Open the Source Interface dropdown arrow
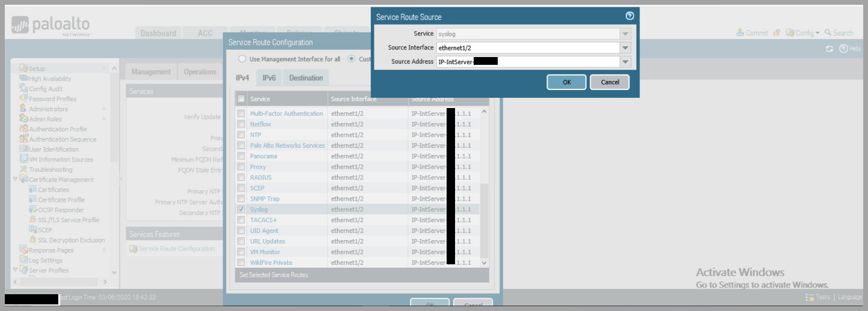The image size is (868, 311). [x=626, y=48]
